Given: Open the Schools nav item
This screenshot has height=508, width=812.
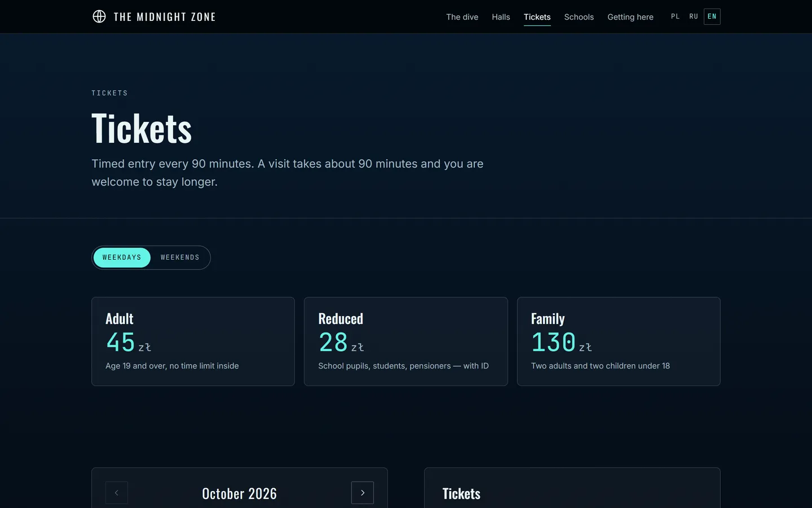Looking at the screenshot, I should 579,17.
